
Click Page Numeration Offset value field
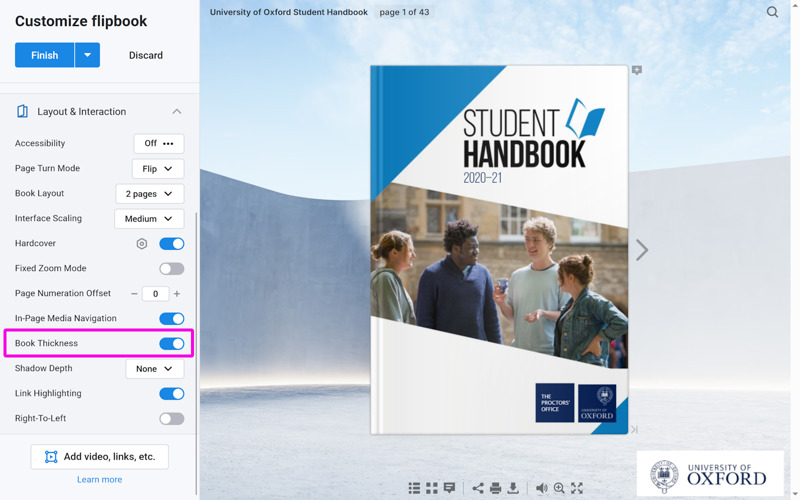(x=156, y=294)
